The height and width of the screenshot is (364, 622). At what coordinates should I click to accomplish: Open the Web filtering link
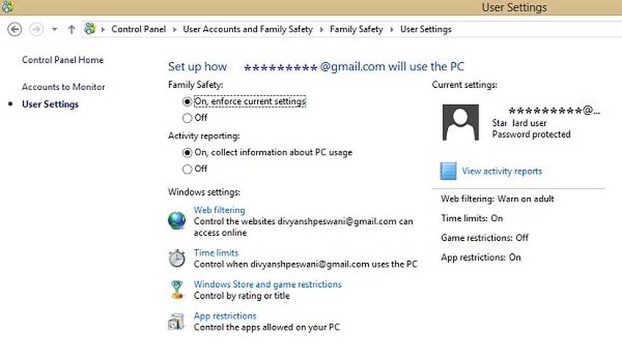220,210
